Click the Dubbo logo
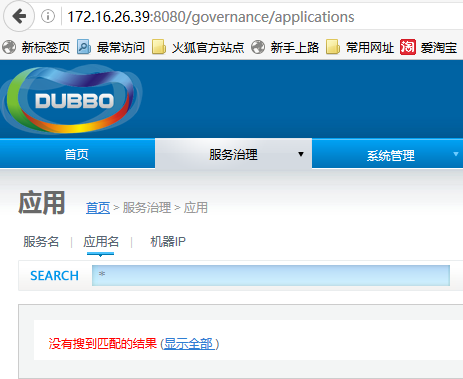The width and height of the screenshot is (463, 379). click(x=71, y=99)
